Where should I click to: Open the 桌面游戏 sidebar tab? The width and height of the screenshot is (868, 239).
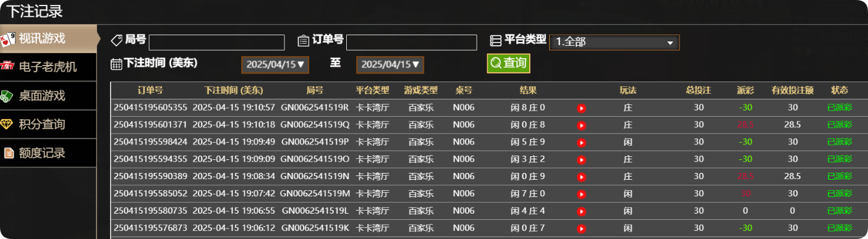48,96
